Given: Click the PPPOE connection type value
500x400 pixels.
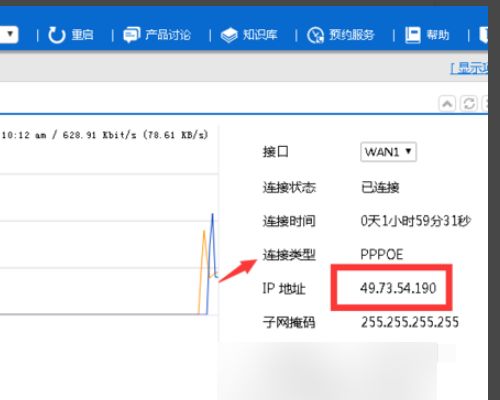Looking at the screenshot, I should point(382,254).
